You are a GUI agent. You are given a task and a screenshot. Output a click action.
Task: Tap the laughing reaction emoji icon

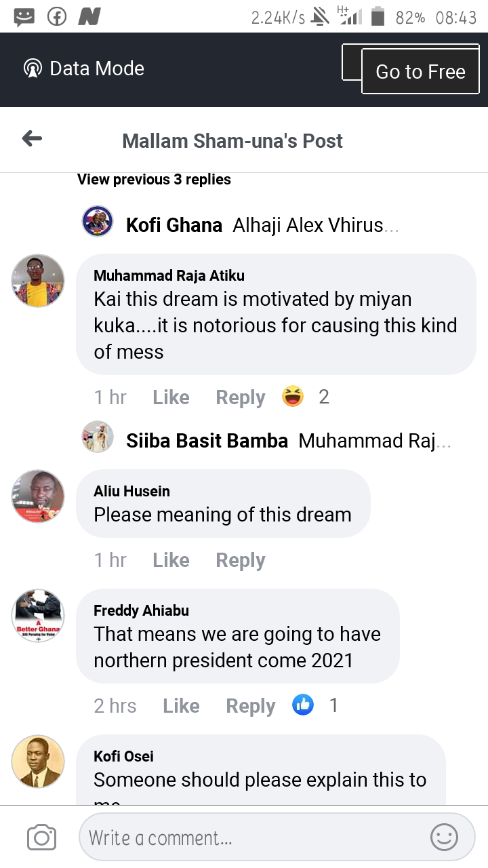(x=293, y=397)
